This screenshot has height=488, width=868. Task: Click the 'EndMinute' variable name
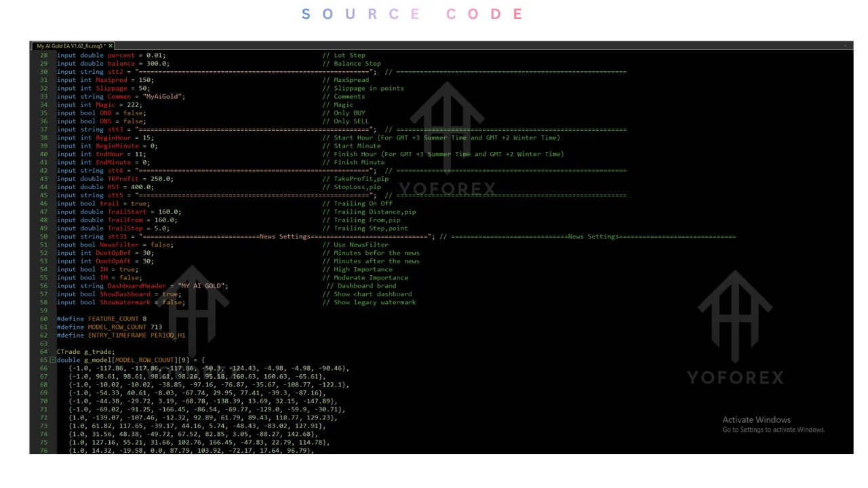coord(113,162)
